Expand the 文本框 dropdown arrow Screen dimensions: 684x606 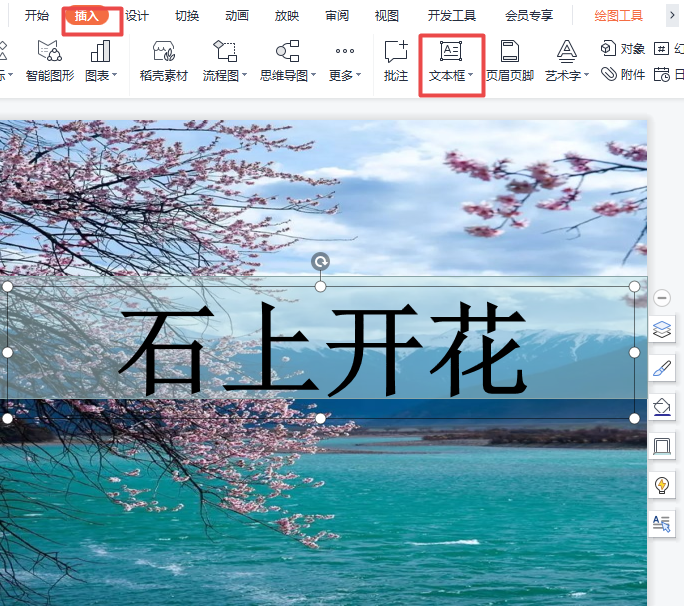tap(470, 75)
